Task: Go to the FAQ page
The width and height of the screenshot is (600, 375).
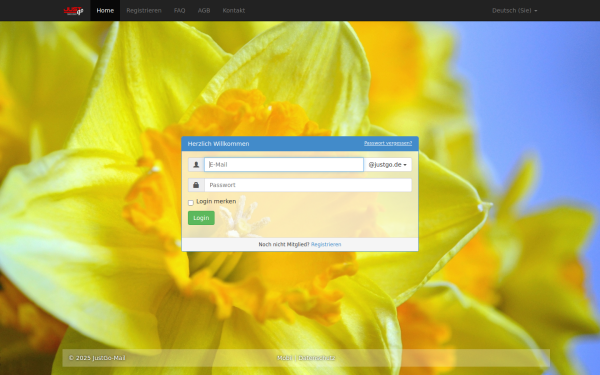Action: 179,10
